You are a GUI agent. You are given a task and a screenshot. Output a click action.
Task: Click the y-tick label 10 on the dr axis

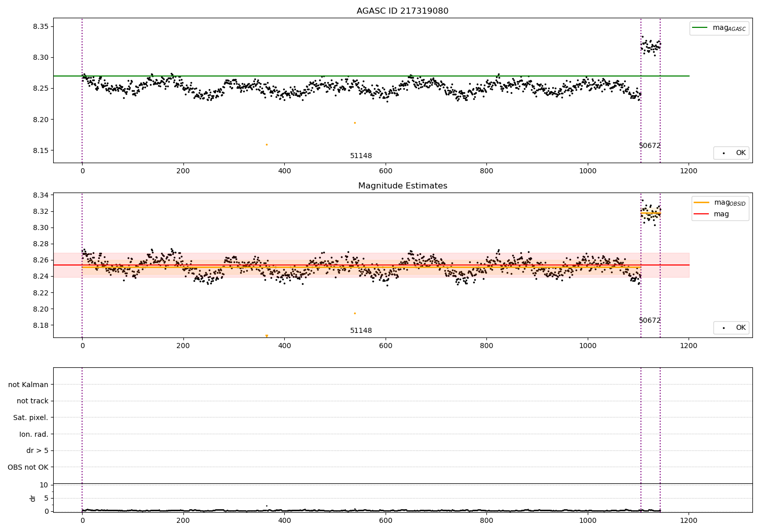[44, 485]
